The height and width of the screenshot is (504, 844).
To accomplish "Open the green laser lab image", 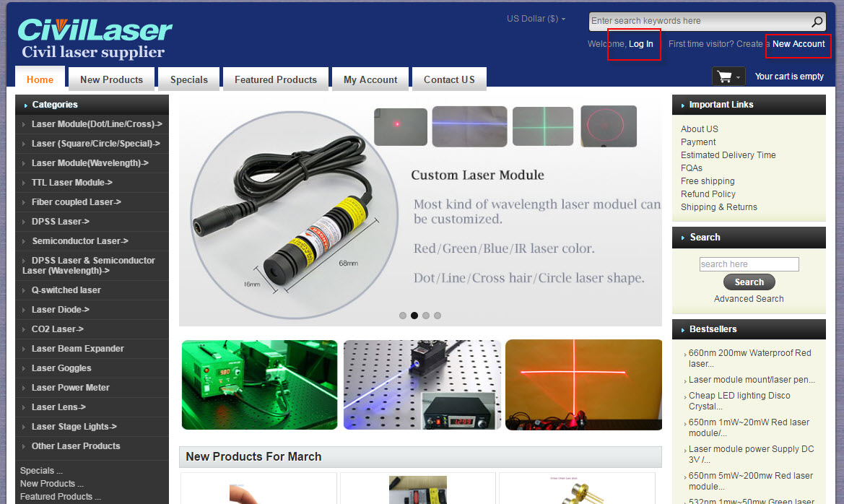I will pos(259,385).
